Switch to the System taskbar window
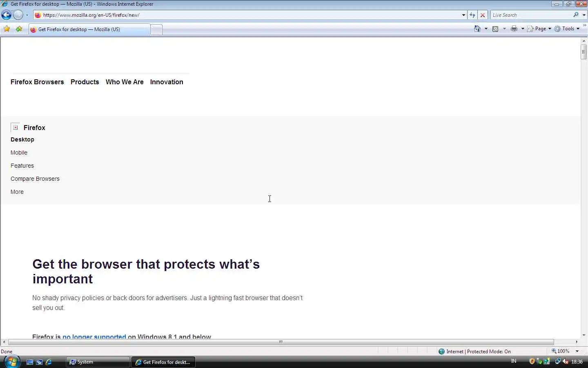The width and height of the screenshot is (588, 368). click(98, 362)
